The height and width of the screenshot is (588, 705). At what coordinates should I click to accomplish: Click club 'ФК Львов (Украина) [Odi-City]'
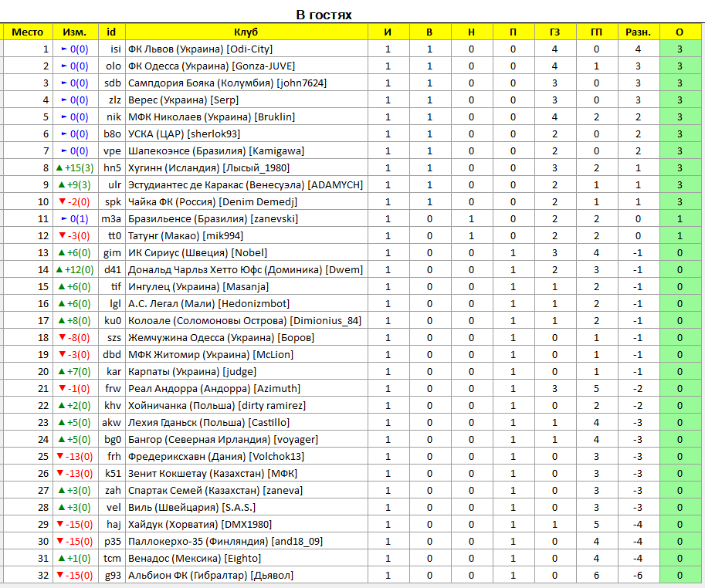[x=246, y=49]
